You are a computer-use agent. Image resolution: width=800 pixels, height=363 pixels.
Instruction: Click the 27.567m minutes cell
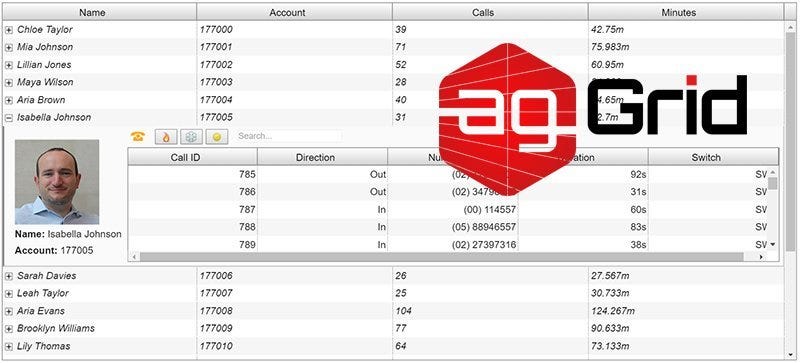point(686,276)
